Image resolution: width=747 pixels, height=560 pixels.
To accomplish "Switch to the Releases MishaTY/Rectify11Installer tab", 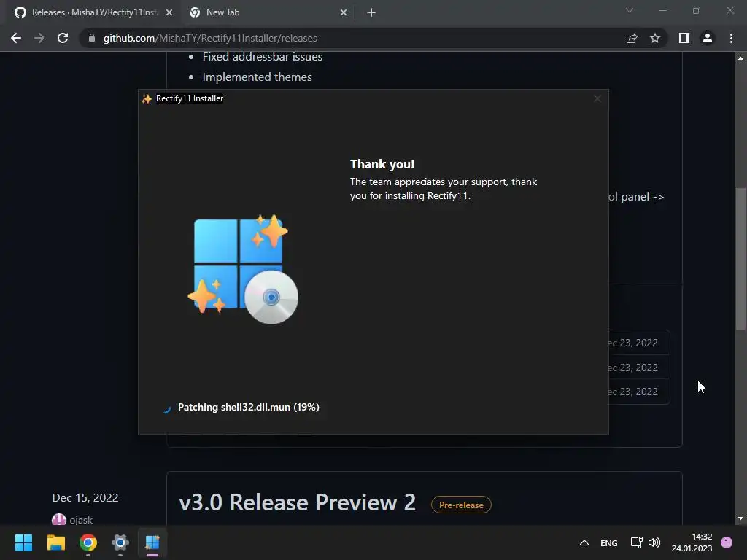I will [93, 12].
